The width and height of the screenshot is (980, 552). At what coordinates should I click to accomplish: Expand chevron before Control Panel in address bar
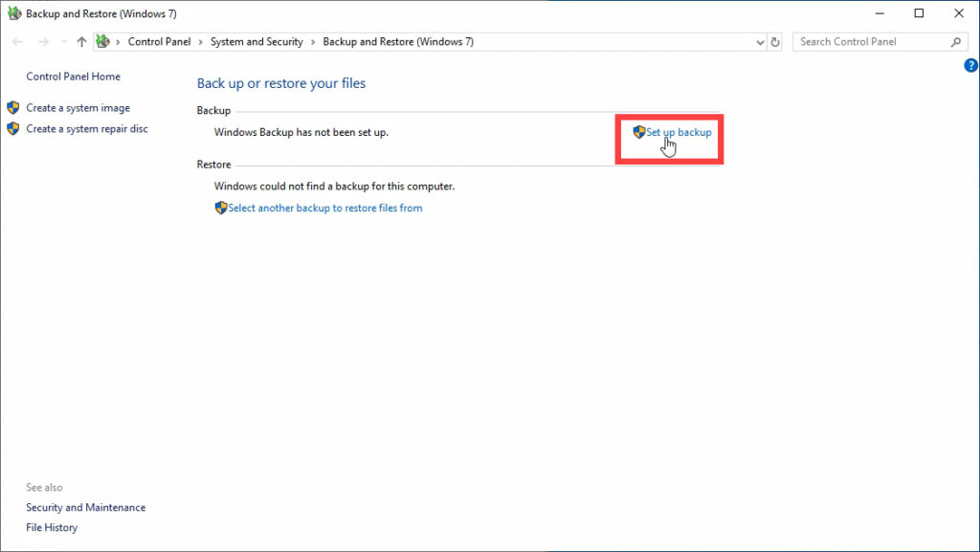pyautogui.click(x=118, y=42)
